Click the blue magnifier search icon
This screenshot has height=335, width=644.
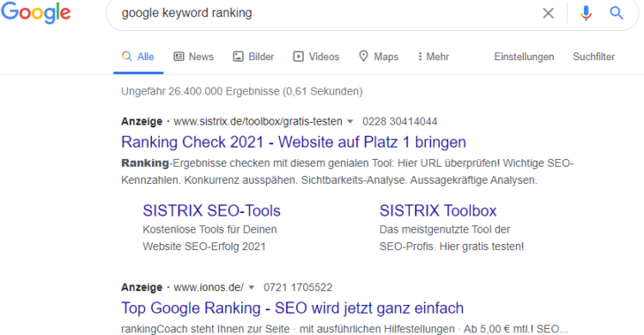pyautogui.click(x=616, y=13)
